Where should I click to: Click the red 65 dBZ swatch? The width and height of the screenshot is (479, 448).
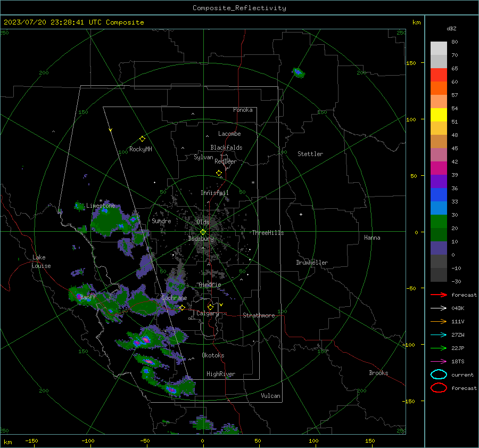439,75
